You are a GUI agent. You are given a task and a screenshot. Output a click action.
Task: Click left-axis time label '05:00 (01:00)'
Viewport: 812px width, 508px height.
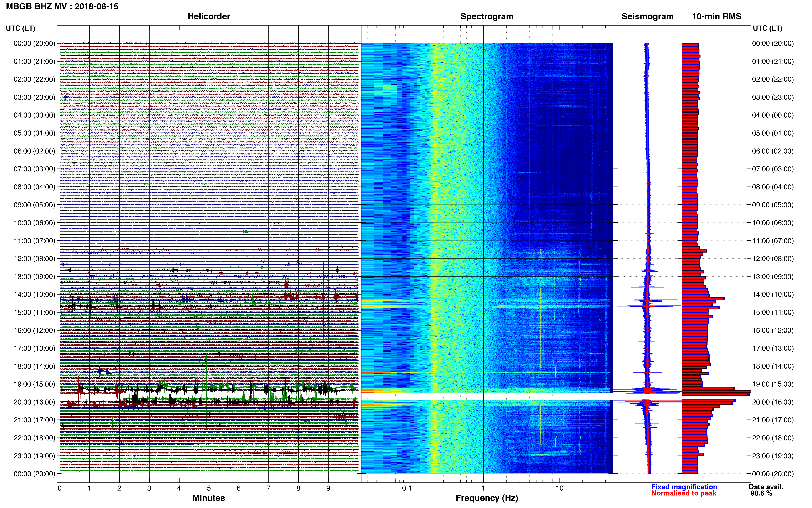point(34,133)
